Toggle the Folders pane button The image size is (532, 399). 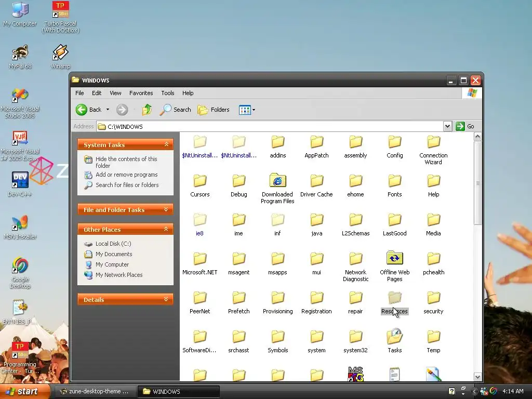[214, 110]
